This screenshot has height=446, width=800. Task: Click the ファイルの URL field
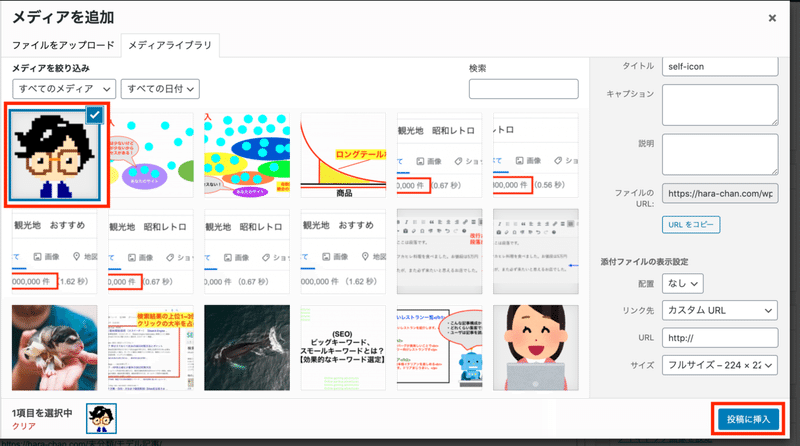pos(720,193)
